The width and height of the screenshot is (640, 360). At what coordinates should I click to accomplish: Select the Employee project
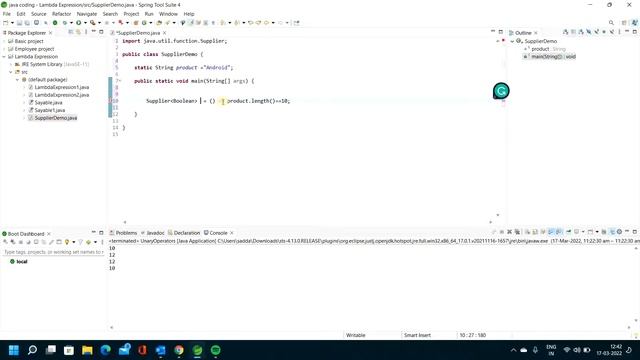pyautogui.click(x=34, y=49)
